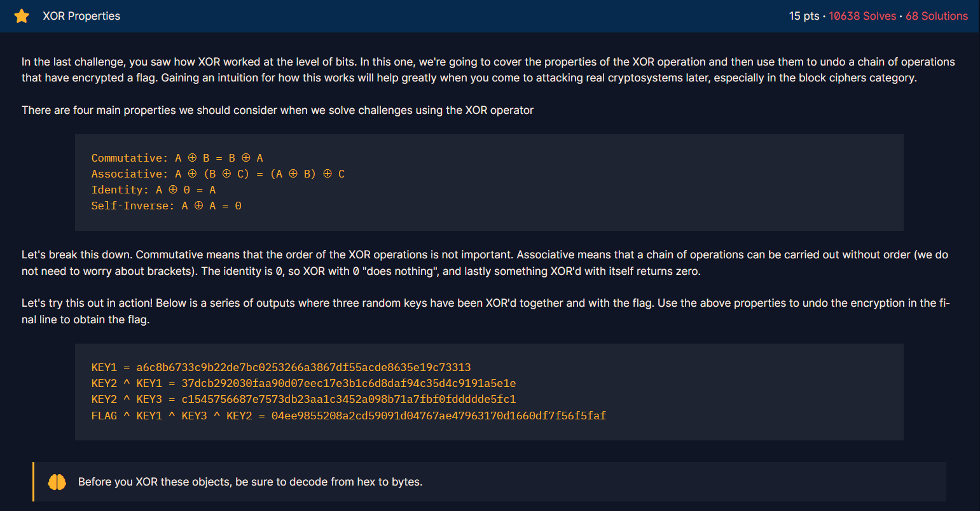Click the KEY1 hex value line
The height and width of the screenshot is (511, 980).
pos(280,367)
